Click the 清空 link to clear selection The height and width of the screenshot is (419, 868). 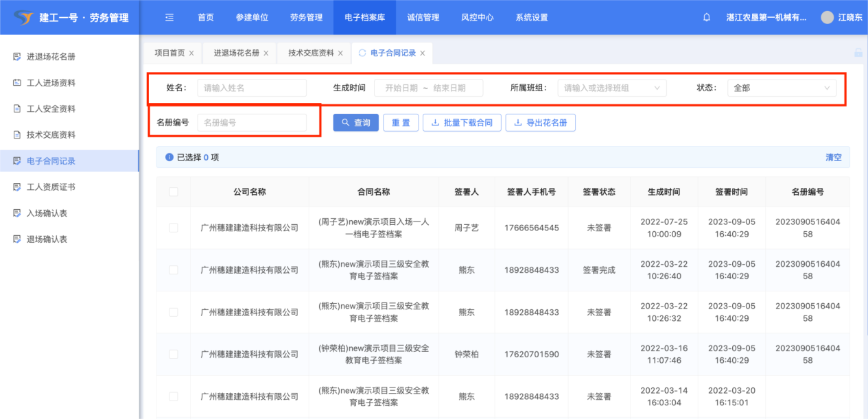tap(833, 158)
